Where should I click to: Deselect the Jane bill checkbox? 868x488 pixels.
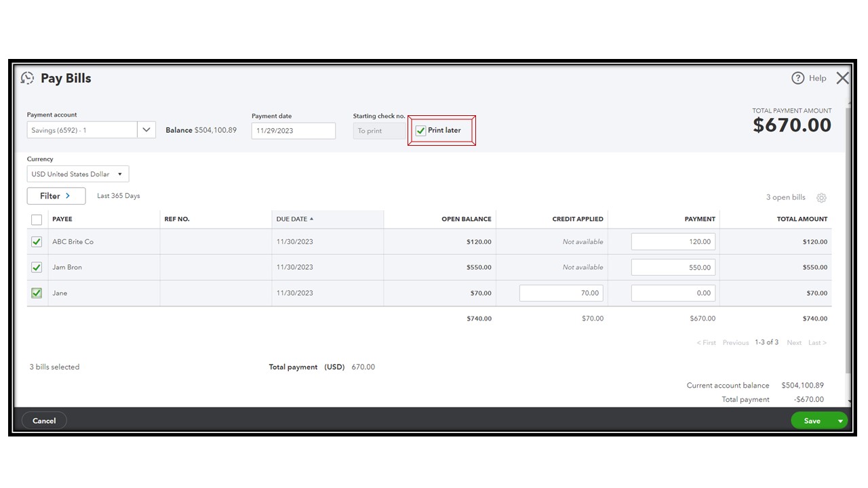point(36,292)
